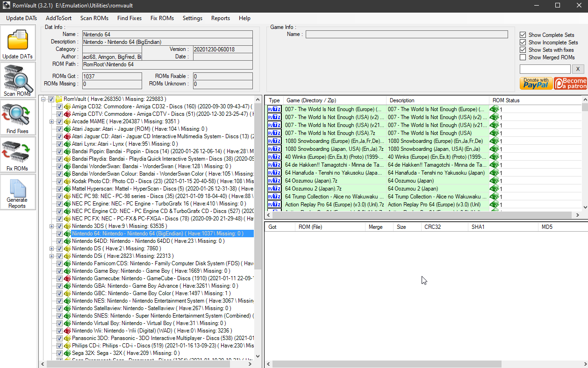Expand the Nintendo DS tree node
This screenshot has width=588, height=368.
(x=52, y=248)
